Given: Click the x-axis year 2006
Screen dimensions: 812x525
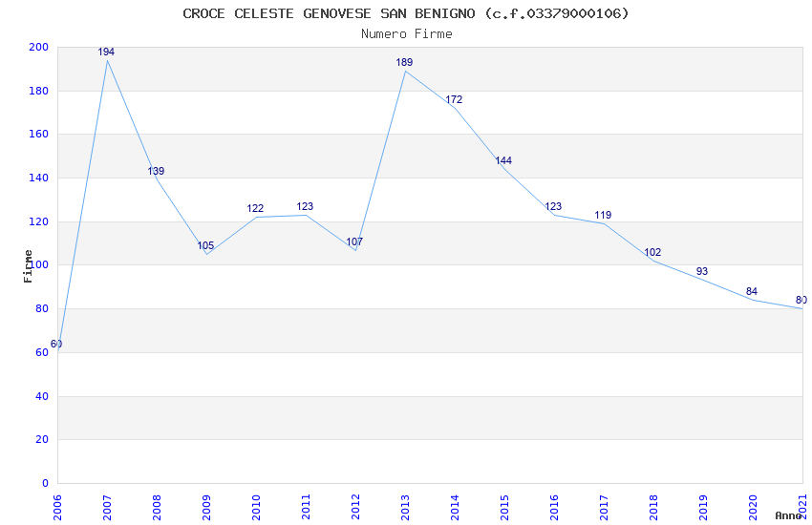Looking at the screenshot, I should pos(57,507).
